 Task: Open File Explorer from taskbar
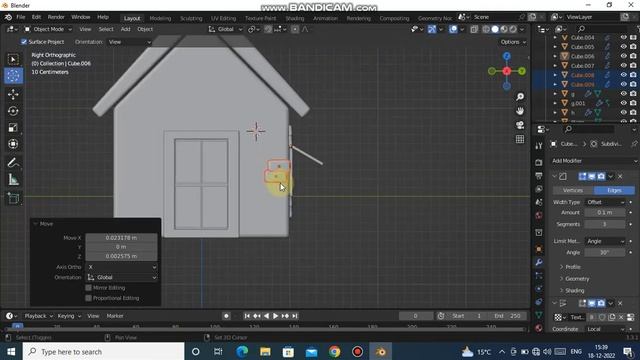(x=265, y=351)
